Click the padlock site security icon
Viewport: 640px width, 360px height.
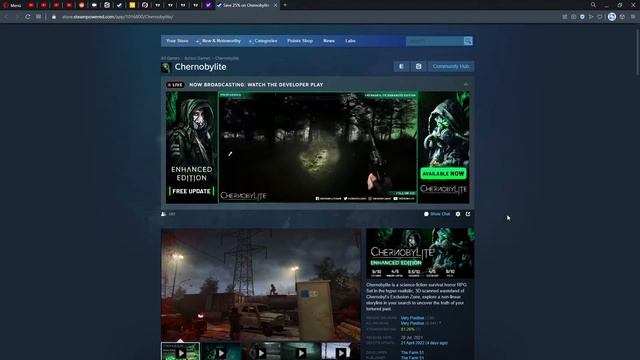coord(54,17)
